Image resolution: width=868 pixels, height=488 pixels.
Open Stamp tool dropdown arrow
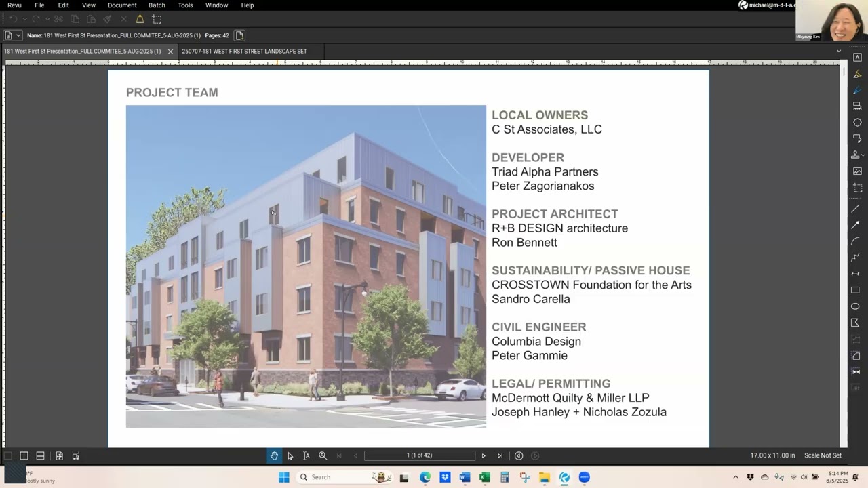point(863,155)
